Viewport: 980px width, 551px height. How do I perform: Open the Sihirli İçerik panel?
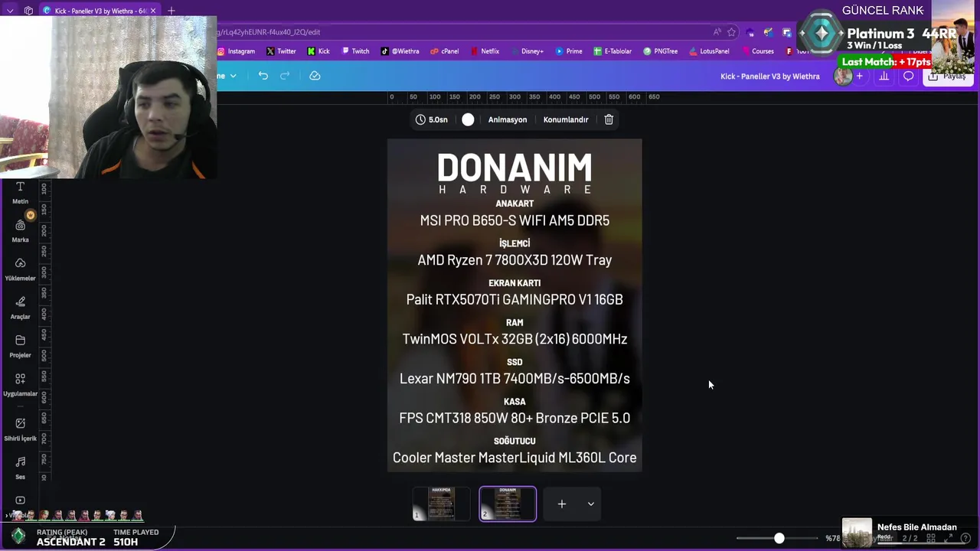pyautogui.click(x=21, y=429)
